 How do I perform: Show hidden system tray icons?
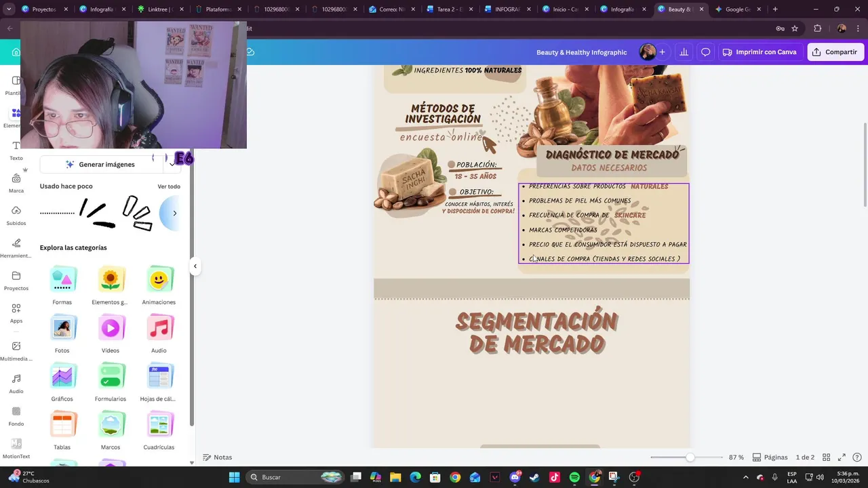click(746, 477)
